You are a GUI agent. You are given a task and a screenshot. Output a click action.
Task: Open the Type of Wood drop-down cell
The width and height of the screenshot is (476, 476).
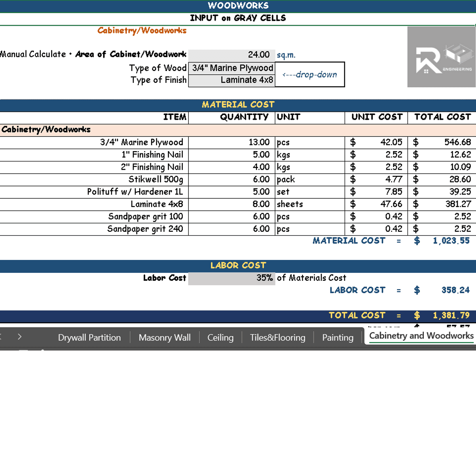coord(232,68)
